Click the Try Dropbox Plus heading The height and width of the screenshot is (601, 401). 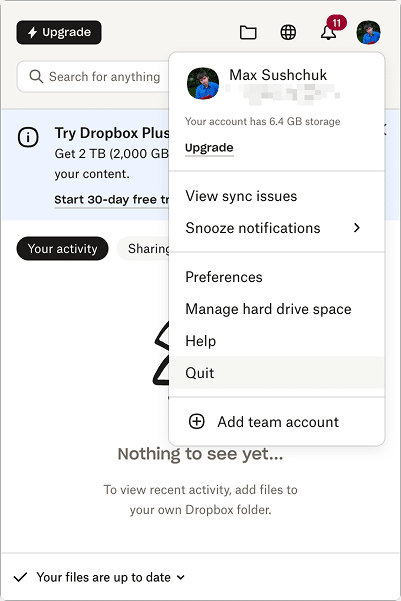tap(112, 133)
